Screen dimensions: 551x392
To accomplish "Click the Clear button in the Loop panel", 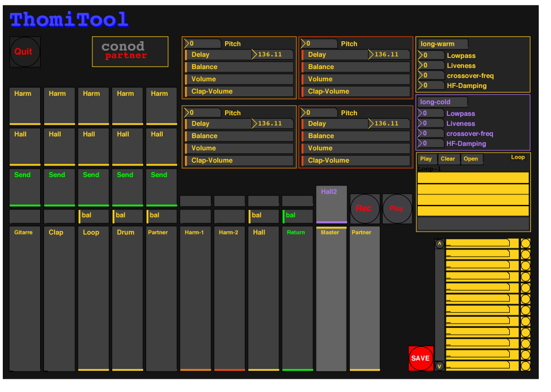I will [x=448, y=159].
